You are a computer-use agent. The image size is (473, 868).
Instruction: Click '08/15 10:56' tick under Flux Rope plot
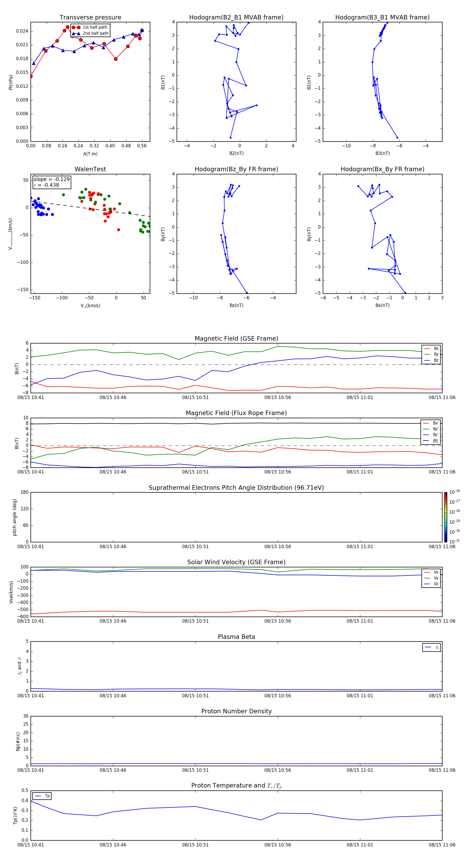(278, 472)
